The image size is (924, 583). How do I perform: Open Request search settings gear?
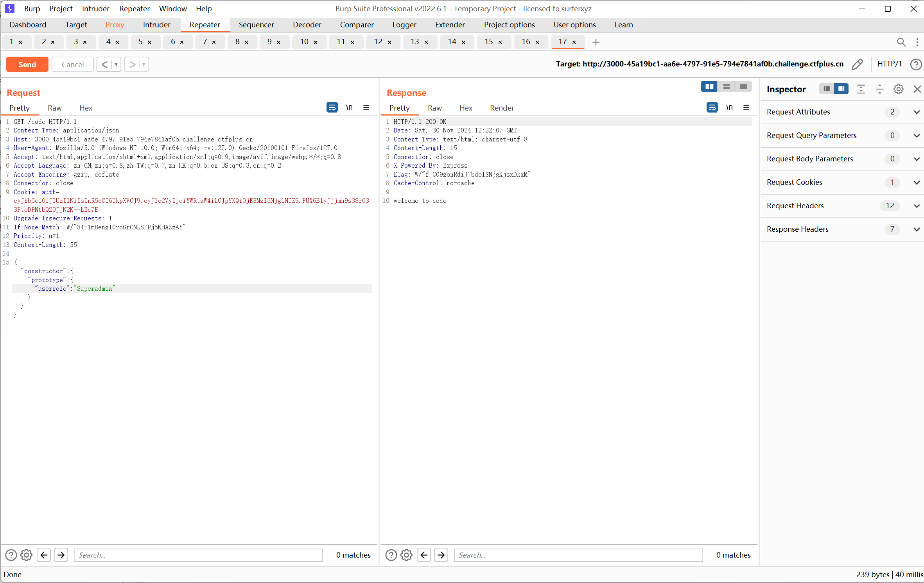click(x=26, y=555)
